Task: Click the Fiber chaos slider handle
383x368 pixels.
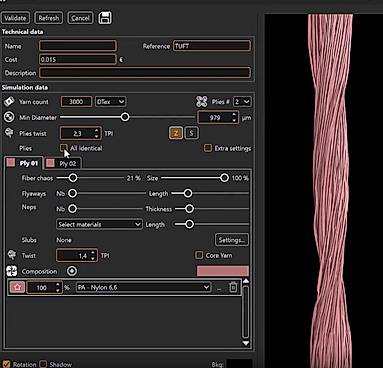Action: 73,178
